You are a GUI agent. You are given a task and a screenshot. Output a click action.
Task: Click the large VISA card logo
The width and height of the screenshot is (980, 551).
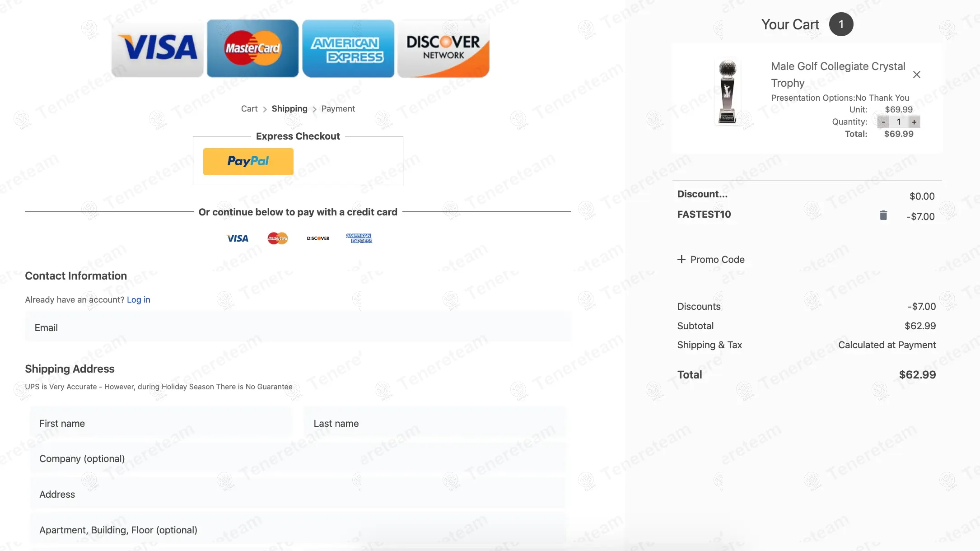click(157, 48)
